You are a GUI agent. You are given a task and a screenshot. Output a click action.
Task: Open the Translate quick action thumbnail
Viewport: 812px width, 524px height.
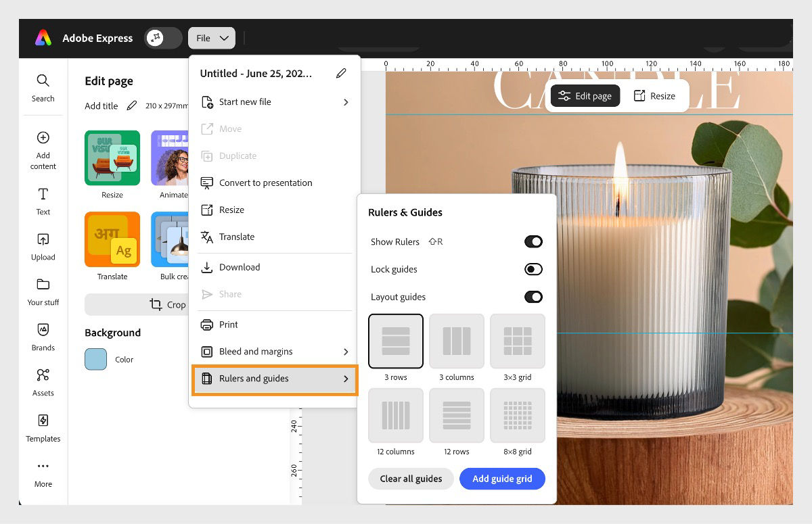click(x=112, y=239)
